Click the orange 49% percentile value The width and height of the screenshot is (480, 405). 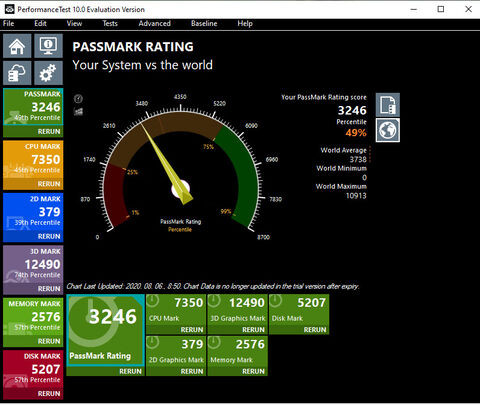point(356,133)
